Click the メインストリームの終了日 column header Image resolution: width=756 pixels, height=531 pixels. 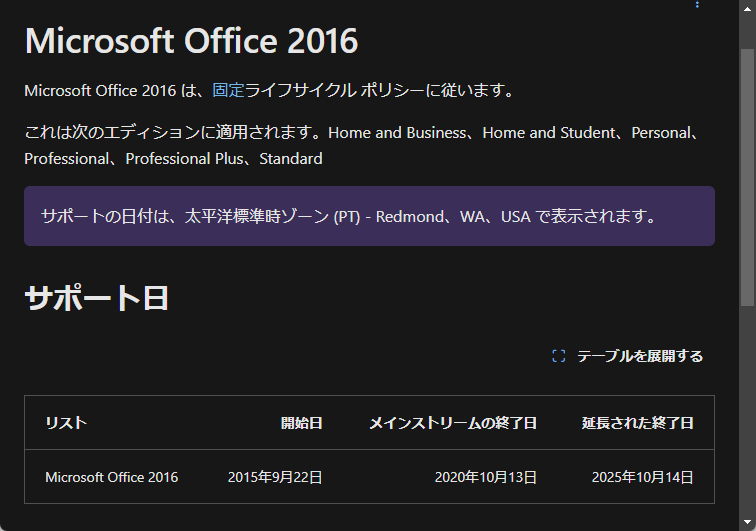[453, 423]
